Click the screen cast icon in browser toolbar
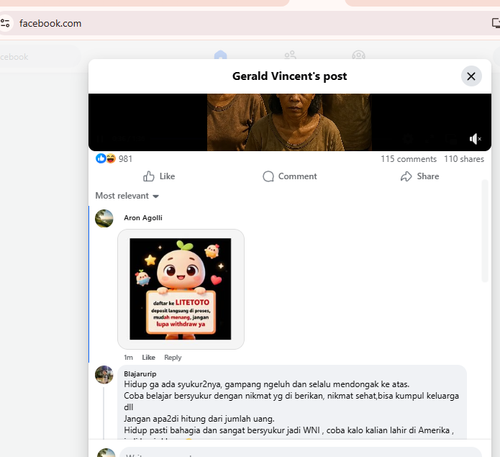Viewport: 500px width, 457px height. (x=496, y=23)
